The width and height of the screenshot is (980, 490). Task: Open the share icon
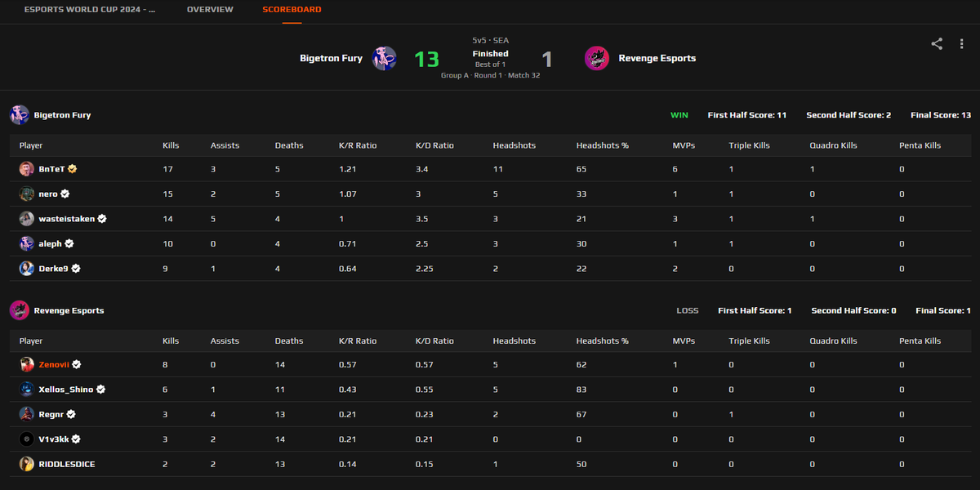936,44
